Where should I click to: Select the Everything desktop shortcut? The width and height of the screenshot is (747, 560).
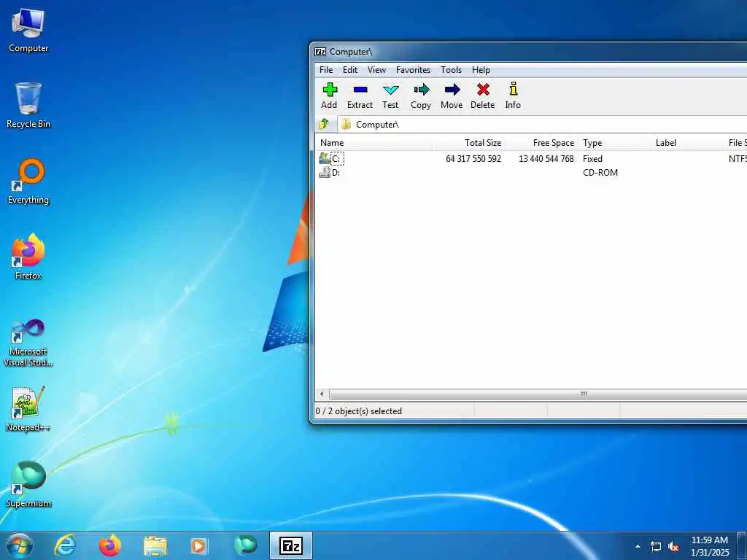point(28,182)
